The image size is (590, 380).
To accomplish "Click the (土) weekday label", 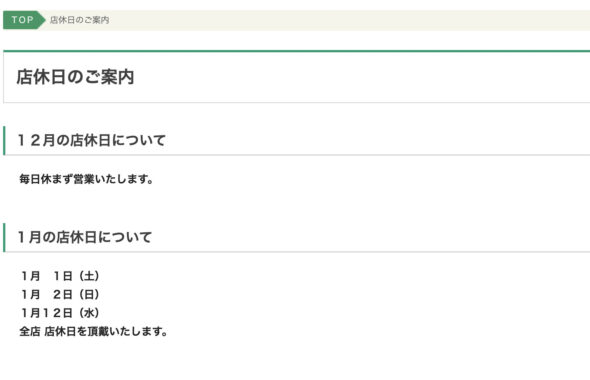I will (89, 276).
